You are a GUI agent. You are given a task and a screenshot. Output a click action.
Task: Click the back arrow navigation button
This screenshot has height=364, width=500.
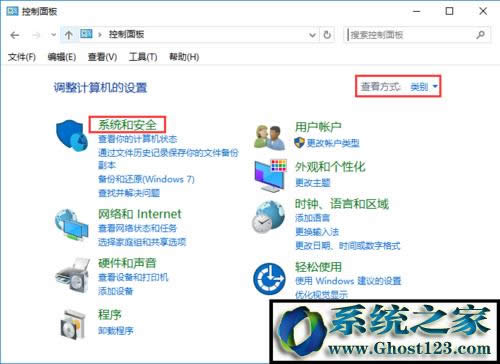15,35
